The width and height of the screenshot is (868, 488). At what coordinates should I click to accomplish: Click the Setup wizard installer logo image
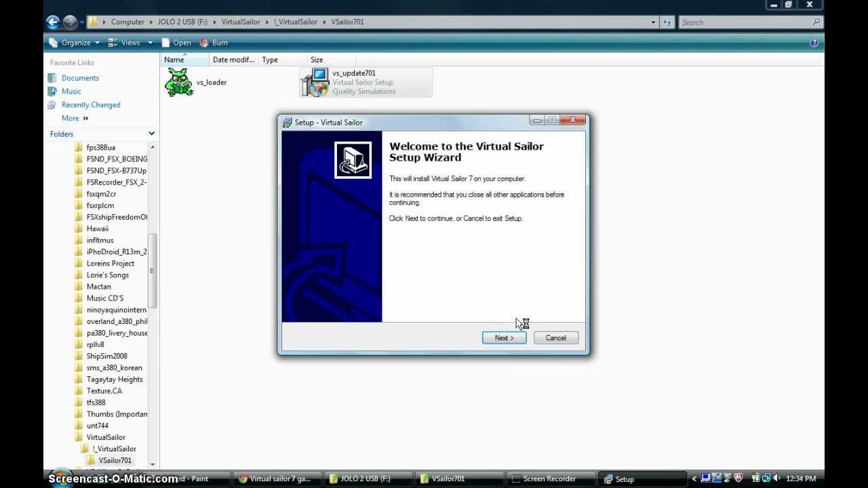(x=353, y=160)
